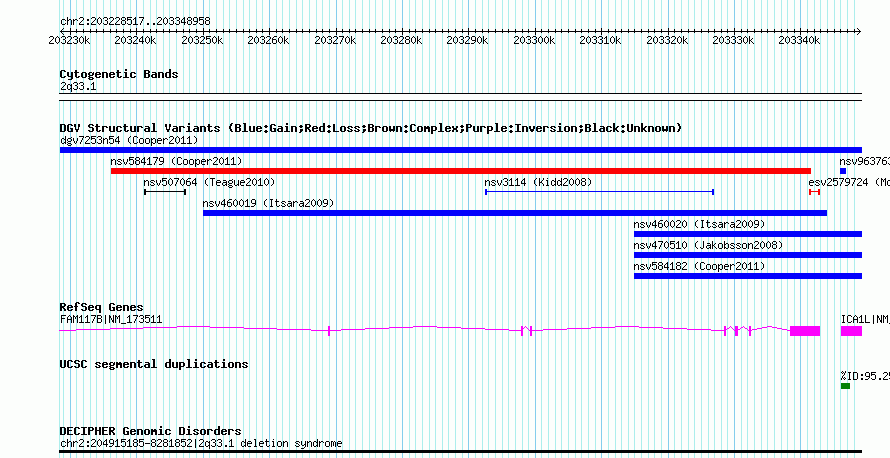Click the esv2579724 label text
This screenshot has height=458, width=890.
coord(849,182)
